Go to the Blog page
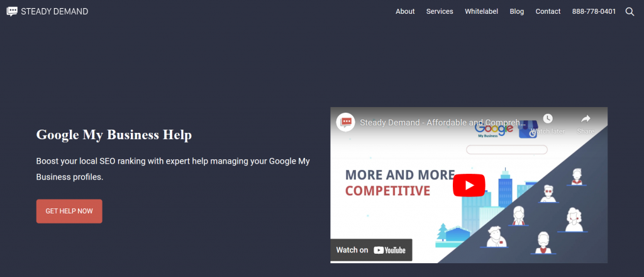Image resolution: width=644 pixels, height=277 pixels. pos(517,11)
